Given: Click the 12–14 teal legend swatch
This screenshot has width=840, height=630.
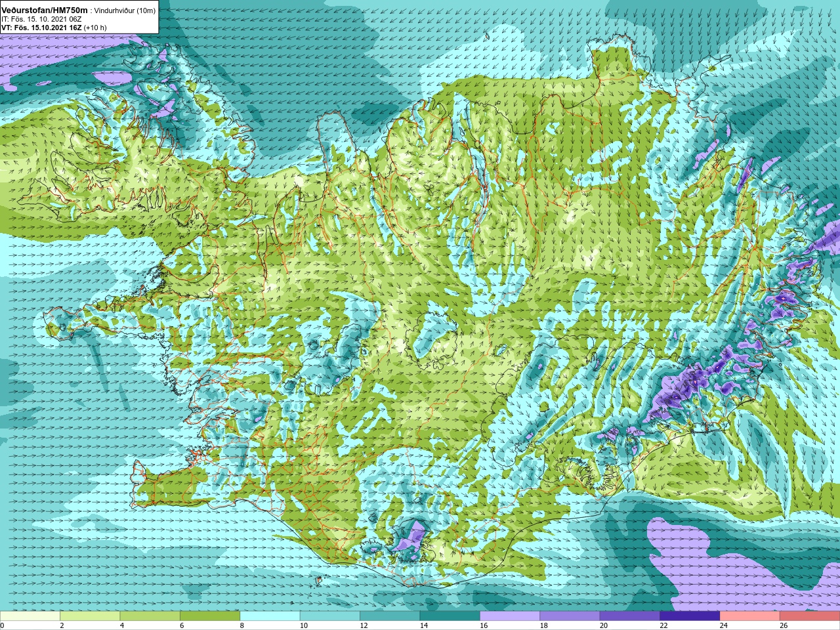Looking at the screenshot, I should click(x=390, y=616).
